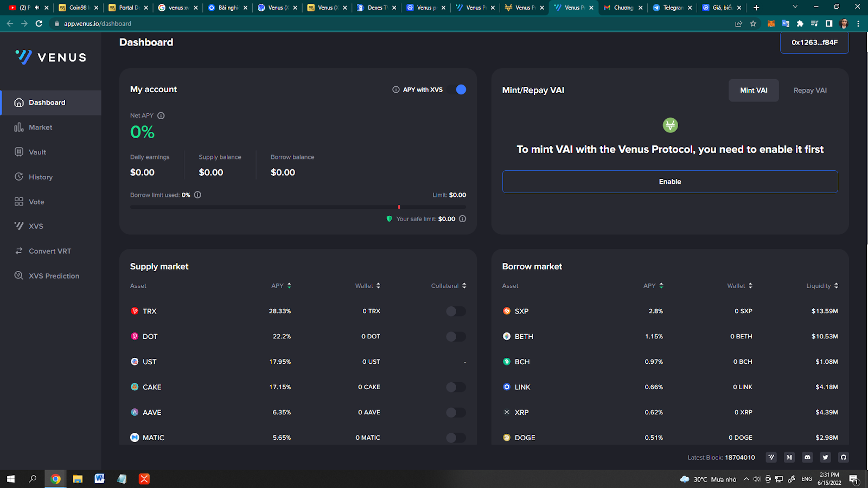Toggle AAVE collateral switch
The width and height of the screenshot is (868, 488).
click(456, 413)
